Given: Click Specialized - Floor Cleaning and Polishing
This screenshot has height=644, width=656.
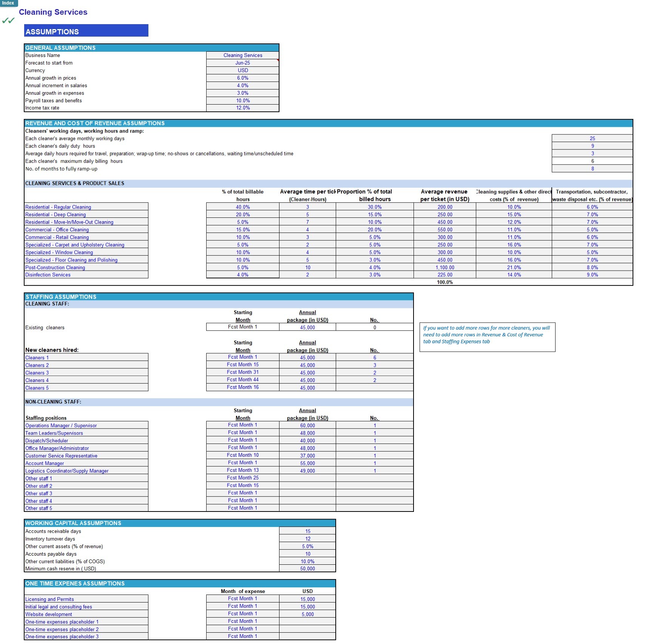Looking at the screenshot, I should (x=86, y=260).
